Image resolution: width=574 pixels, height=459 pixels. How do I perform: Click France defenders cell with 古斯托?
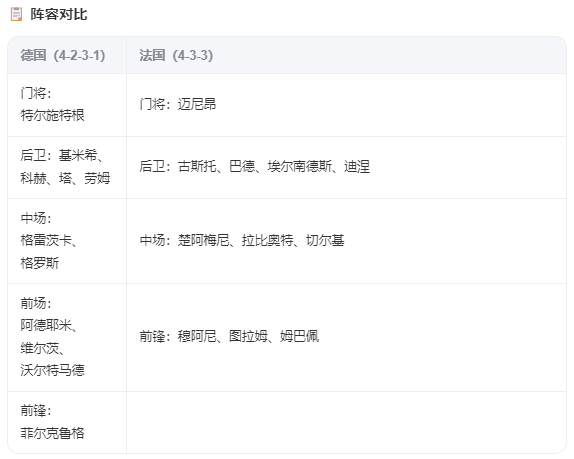pos(346,168)
